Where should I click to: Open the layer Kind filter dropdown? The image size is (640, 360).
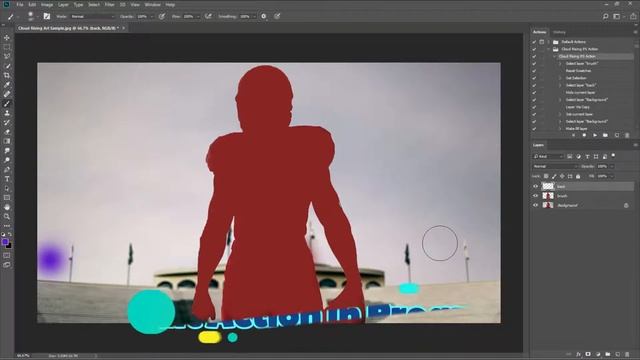pos(548,156)
